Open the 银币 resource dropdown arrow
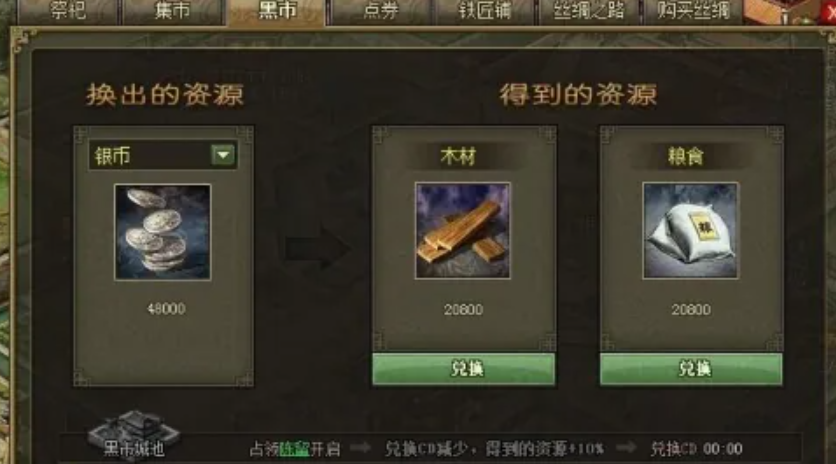This screenshot has width=836, height=464. 223,155
